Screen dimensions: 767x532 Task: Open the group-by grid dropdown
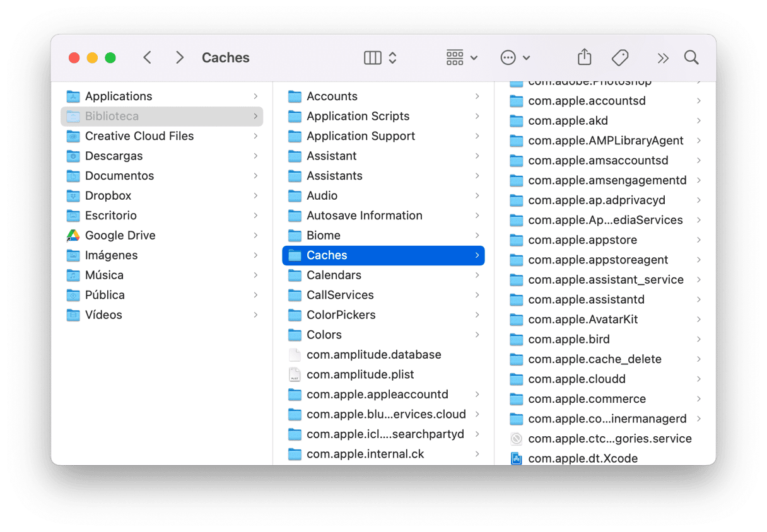pyautogui.click(x=462, y=58)
